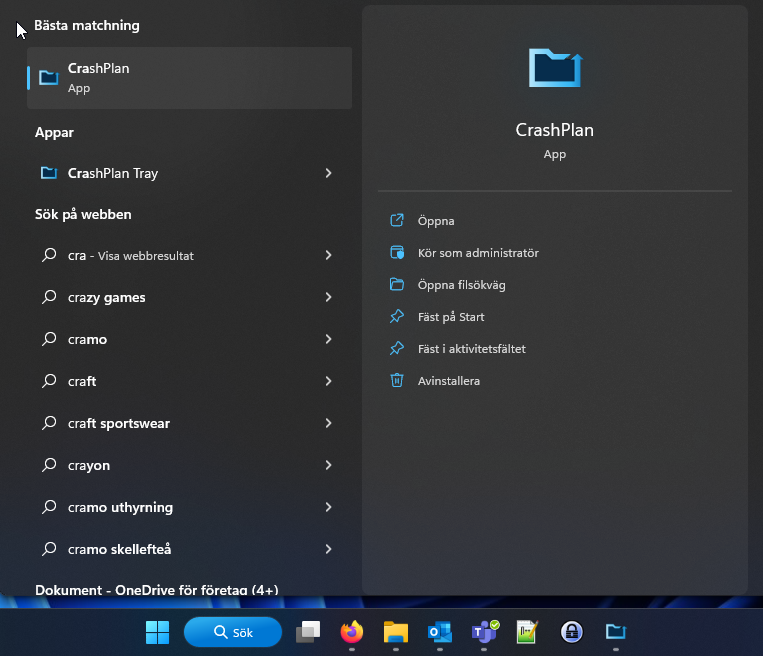Image resolution: width=763 pixels, height=656 pixels.
Task: Open the CrashPlan best match result
Action: 189,78
